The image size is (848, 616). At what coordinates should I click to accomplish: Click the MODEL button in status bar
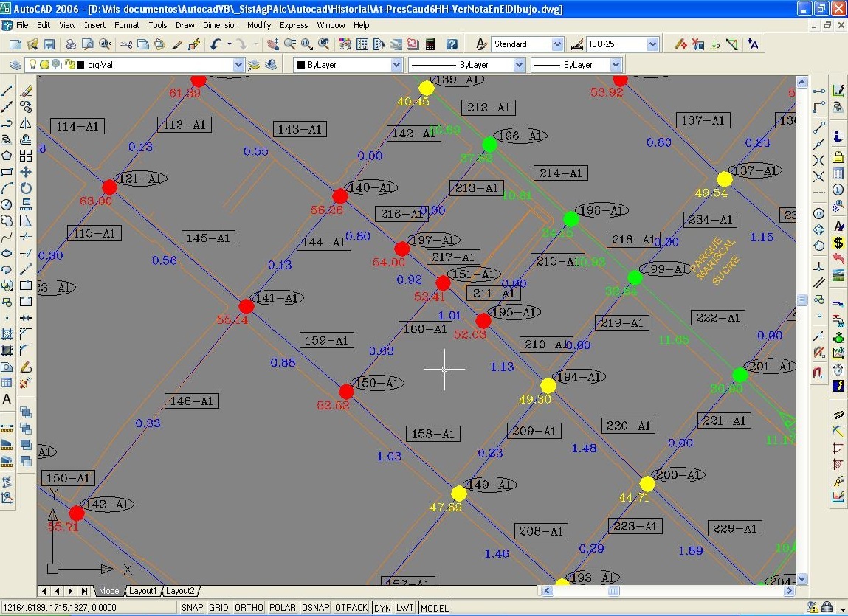tap(434, 608)
